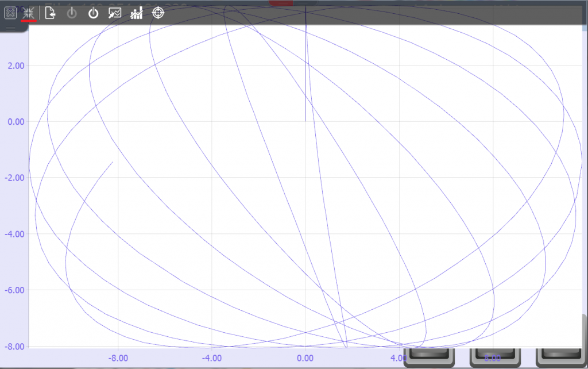Click the 0.00 label on the vertical axis
588x369 pixels.
pyautogui.click(x=16, y=122)
